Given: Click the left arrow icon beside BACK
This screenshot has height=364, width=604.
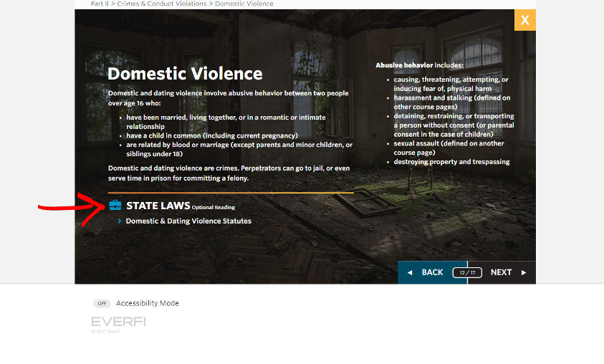Looking at the screenshot, I should (x=410, y=272).
